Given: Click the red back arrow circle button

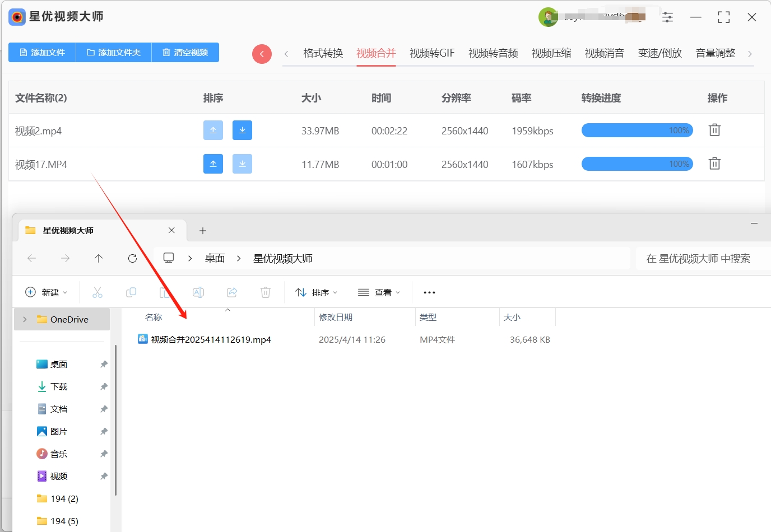Looking at the screenshot, I should pos(262,54).
